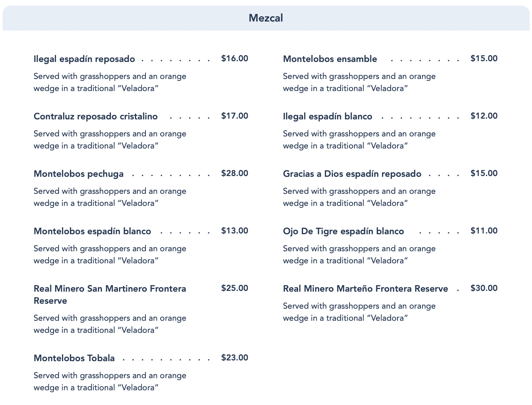Select the $11.00 price
Screen dimensions: 532x405
484,231
